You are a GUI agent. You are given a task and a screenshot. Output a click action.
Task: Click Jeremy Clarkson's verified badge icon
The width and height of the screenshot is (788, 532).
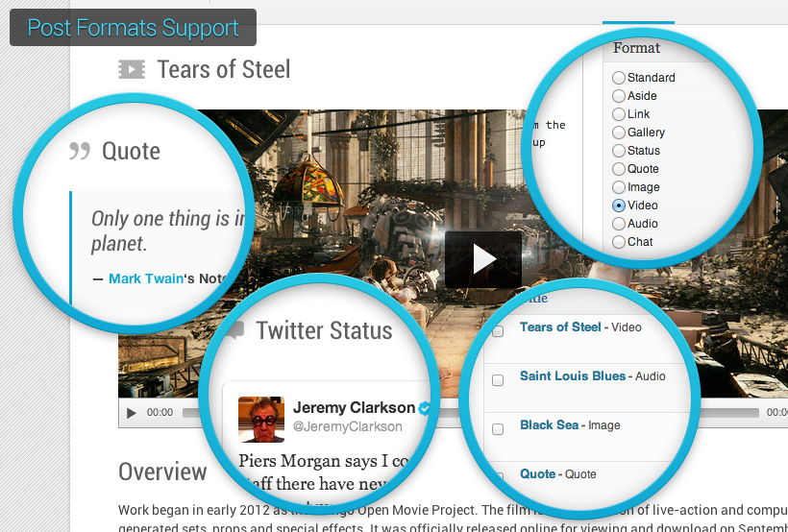tap(424, 407)
